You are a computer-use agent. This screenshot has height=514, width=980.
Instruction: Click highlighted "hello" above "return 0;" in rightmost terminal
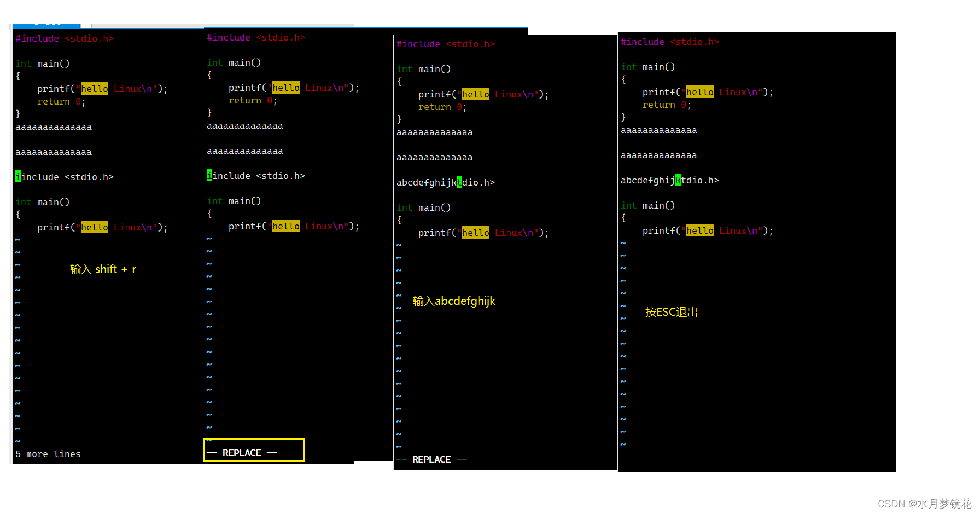pyautogui.click(x=700, y=92)
